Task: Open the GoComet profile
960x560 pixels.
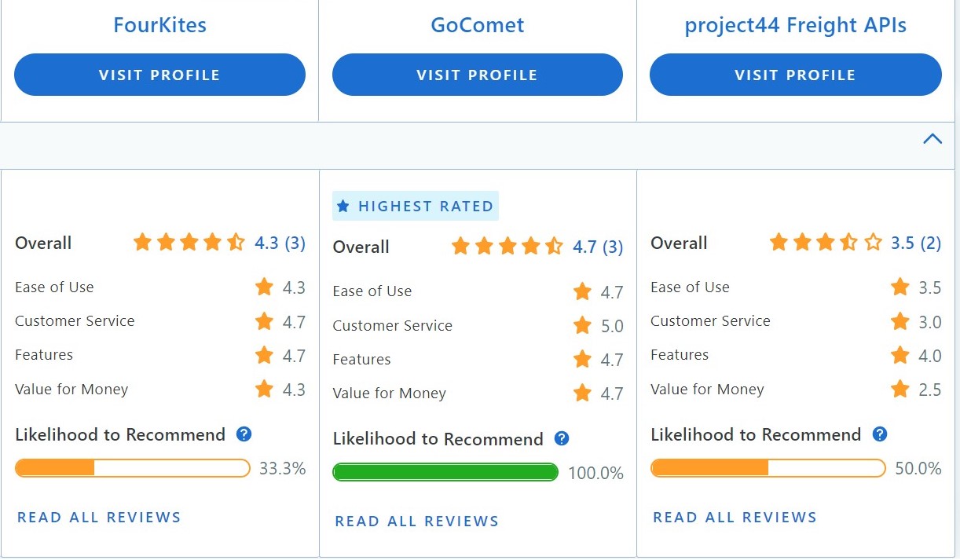Action: [477, 75]
